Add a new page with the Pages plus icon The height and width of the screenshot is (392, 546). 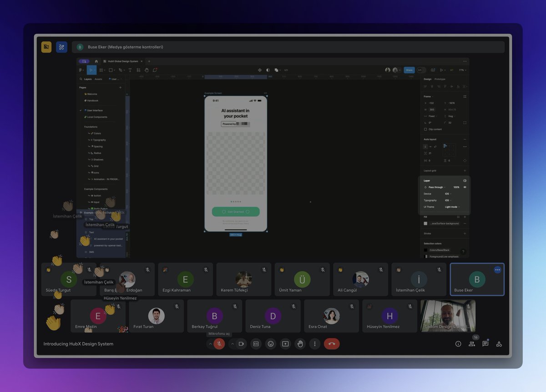[x=120, y=87]
